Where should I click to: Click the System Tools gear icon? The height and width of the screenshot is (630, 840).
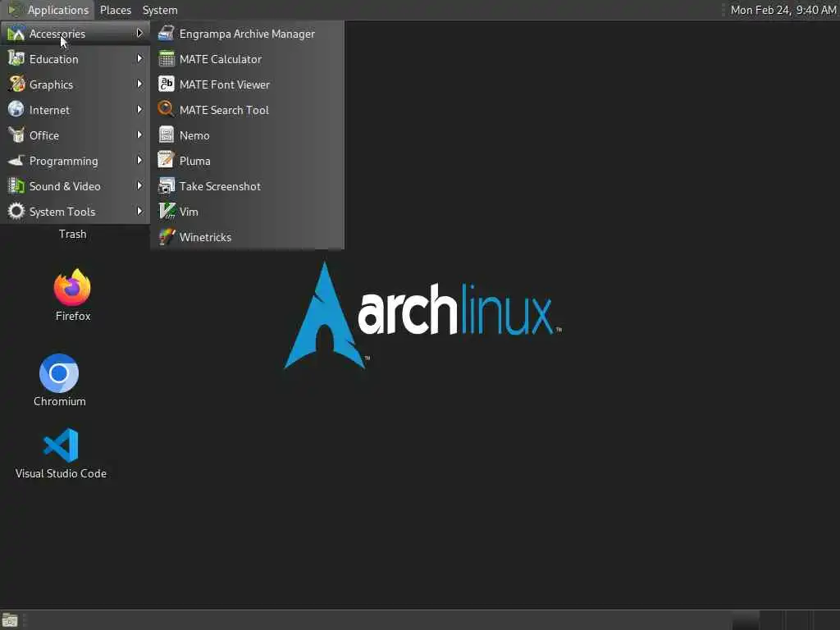coord(16,211)
